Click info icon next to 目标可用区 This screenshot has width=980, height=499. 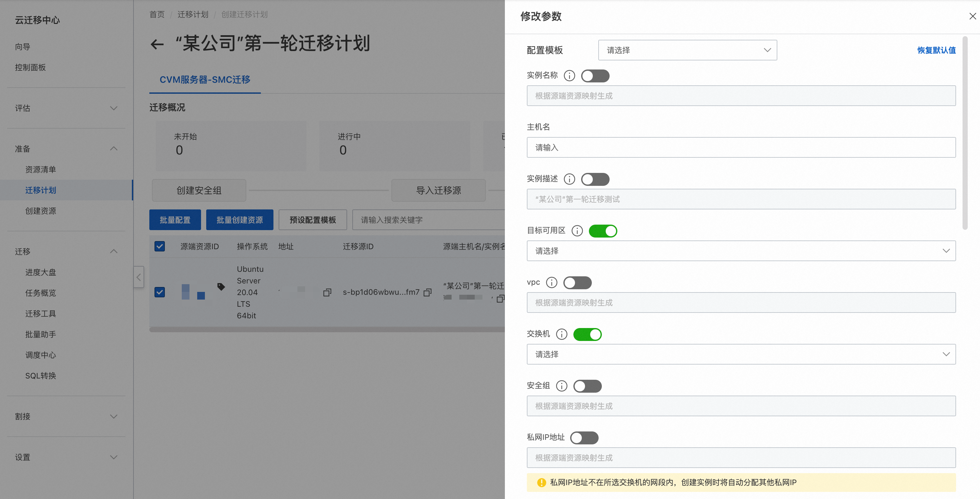[x=577, y=231]
